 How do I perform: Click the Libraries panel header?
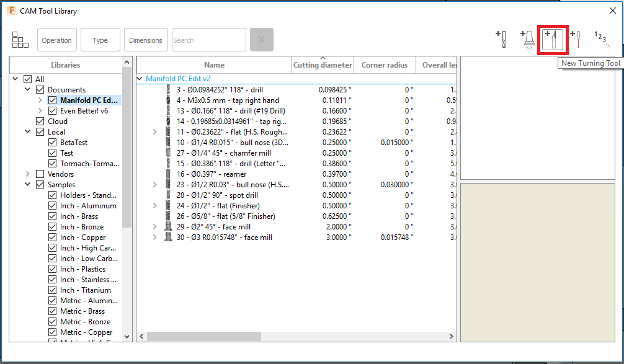66,65
